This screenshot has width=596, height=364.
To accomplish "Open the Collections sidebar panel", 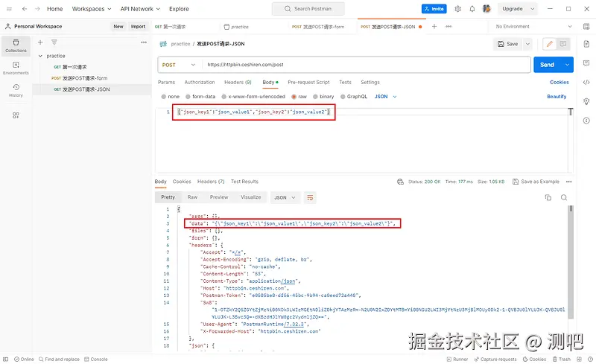I will (16, 45).
